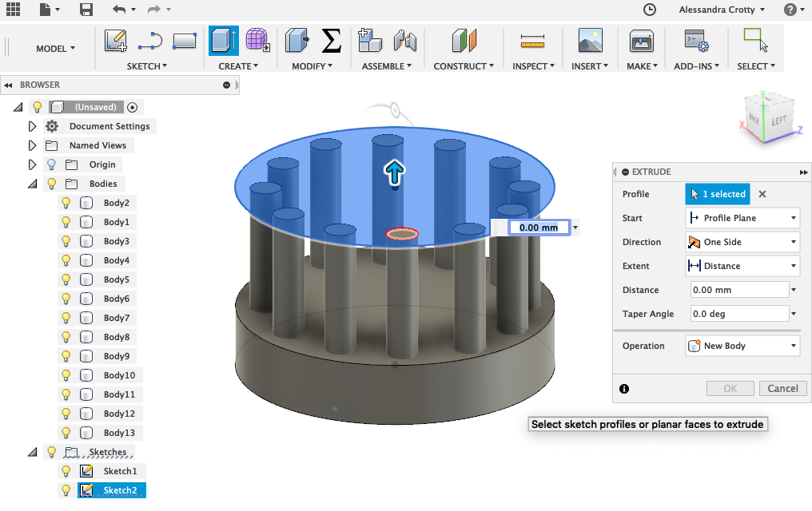Activate the (Unsaved) component radio button
The image size is (812, 511).
click(132, 107)
